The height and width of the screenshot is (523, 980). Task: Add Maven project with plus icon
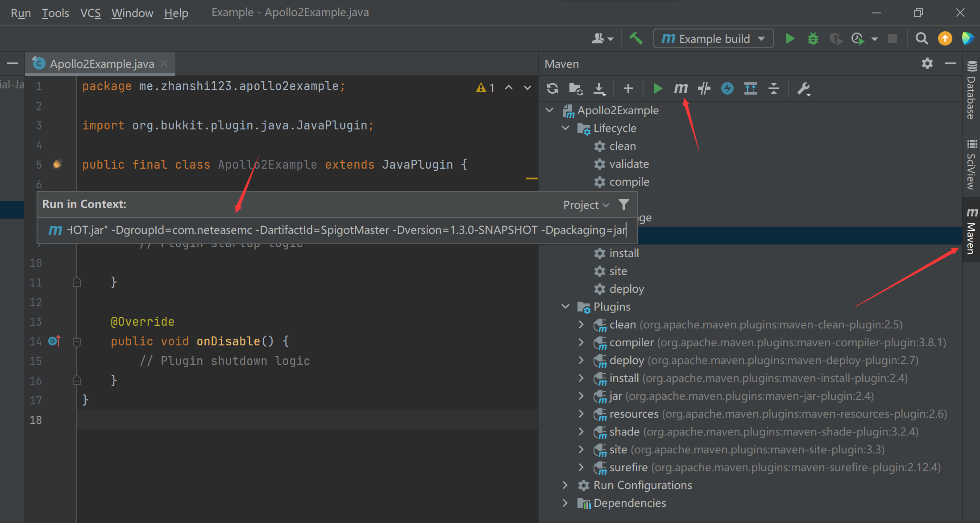pos(628,88)
